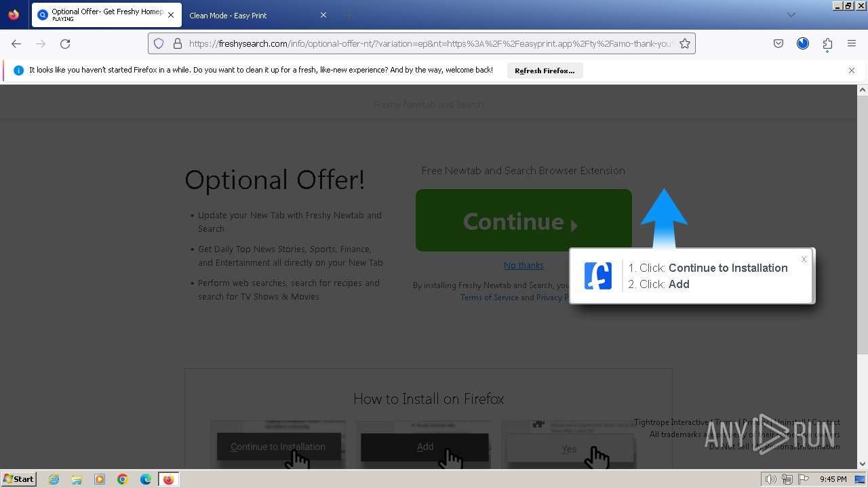This screenshot has height=488, width=868.
Task: Click the volume speaker tray icon
Action: [x=771, y=479]
